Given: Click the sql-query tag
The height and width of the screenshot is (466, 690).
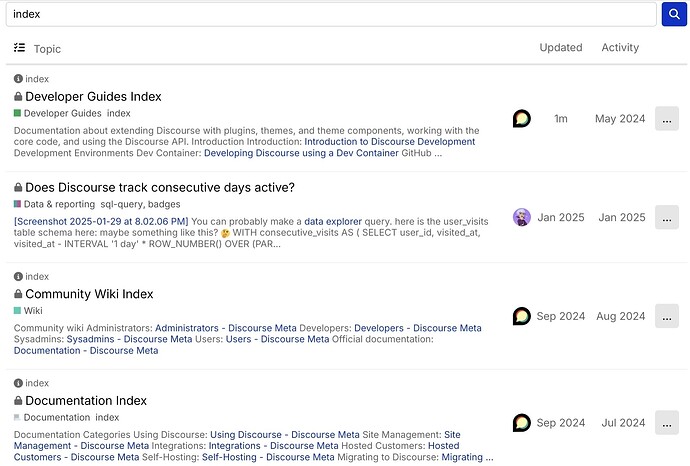Looking at the screenshot, I should 122,204.
